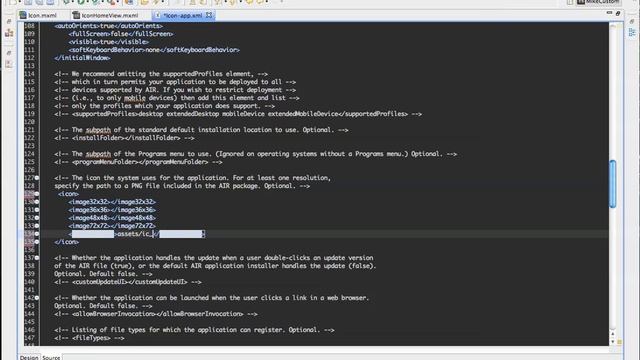Open the hierarchy-shaped view icon in left sidebar
Viewport: 640px width, 360px height.
point(9,33)
